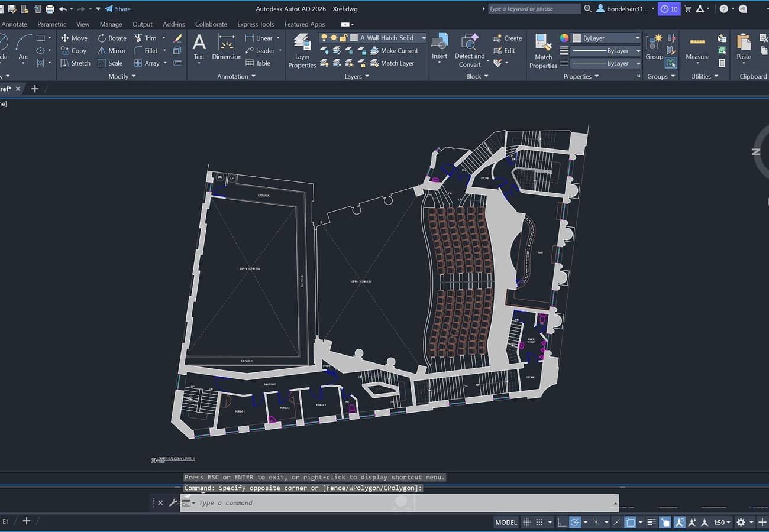Open Layer Properties manager
Viewport: 769px width, 532px height.
click(302, 50)
